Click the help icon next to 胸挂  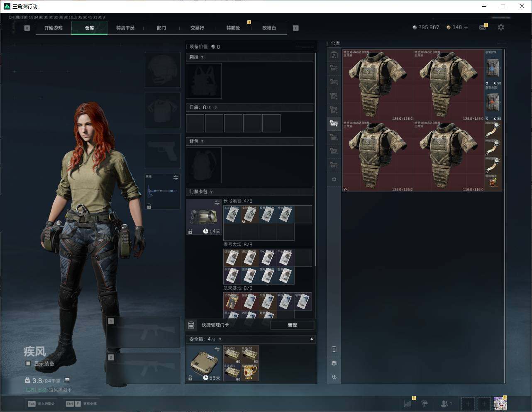point(202,57)
